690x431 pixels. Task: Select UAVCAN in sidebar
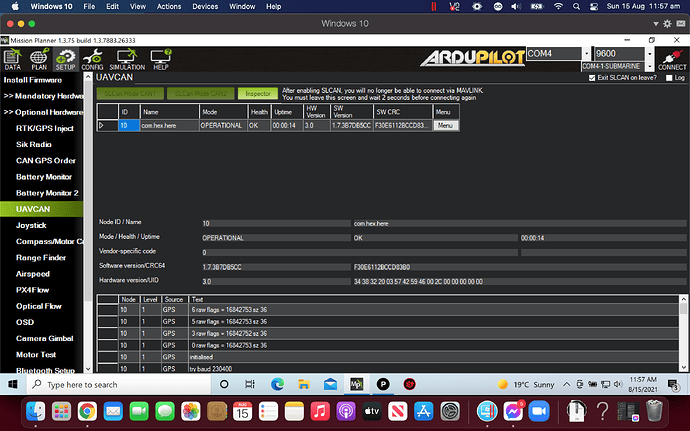pos(41,209)
